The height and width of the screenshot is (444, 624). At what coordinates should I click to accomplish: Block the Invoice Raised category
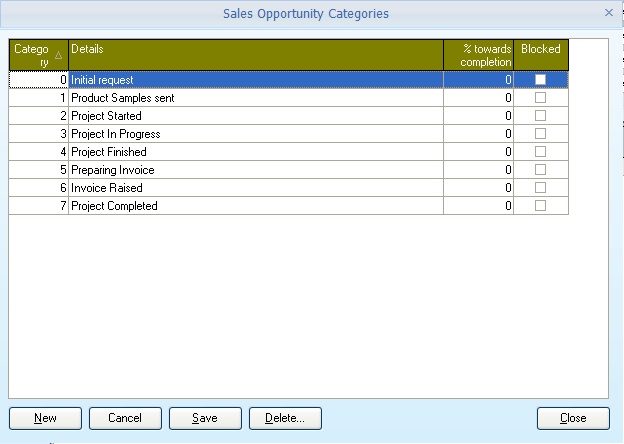(541, 188)
